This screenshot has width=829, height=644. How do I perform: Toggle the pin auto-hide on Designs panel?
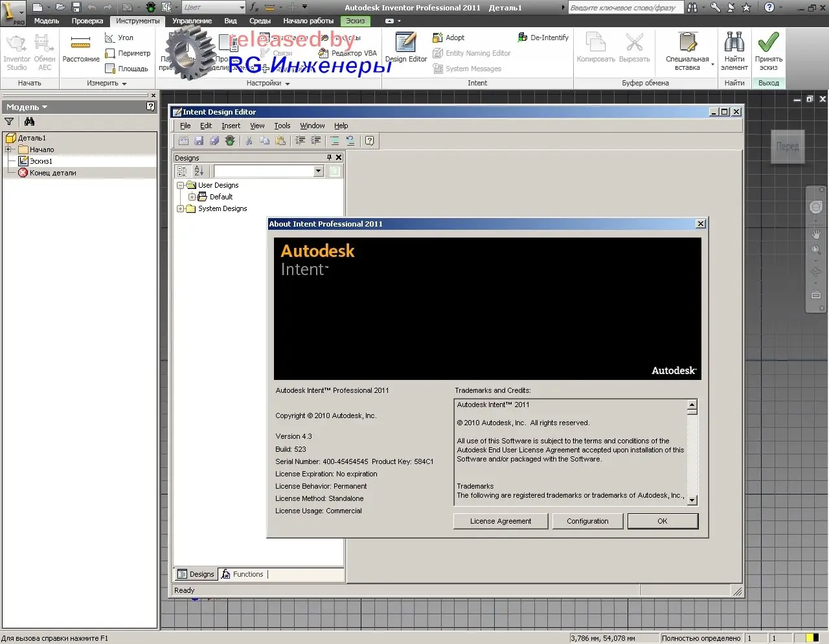[329, 157]
